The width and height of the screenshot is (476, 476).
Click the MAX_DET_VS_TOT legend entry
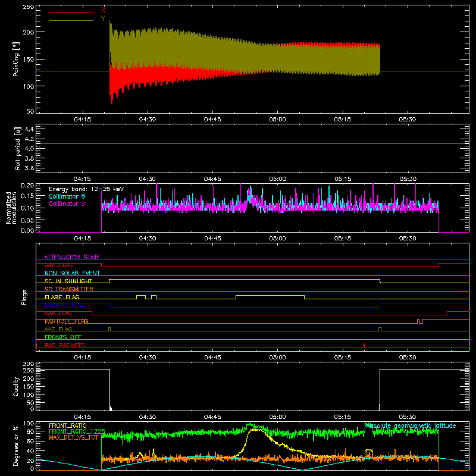pos(73,437)
